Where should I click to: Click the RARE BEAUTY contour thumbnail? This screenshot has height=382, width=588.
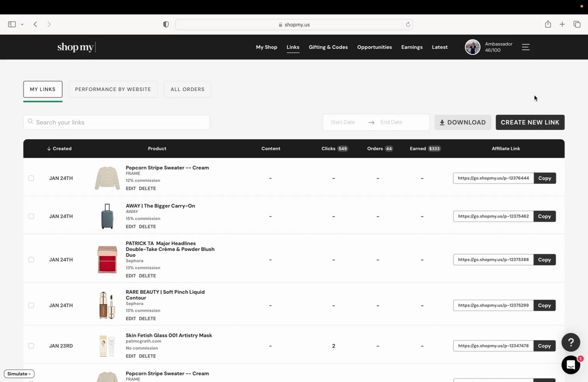[x=107, y=305]
